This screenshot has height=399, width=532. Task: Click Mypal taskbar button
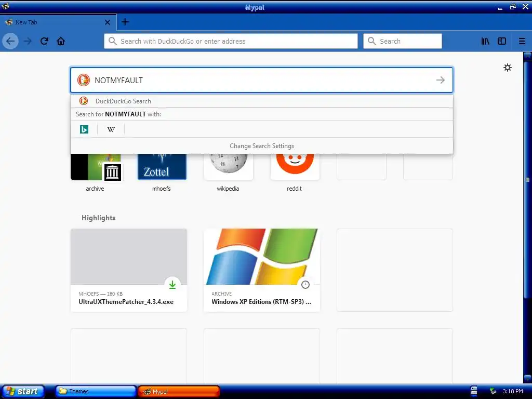click(179, 392)
